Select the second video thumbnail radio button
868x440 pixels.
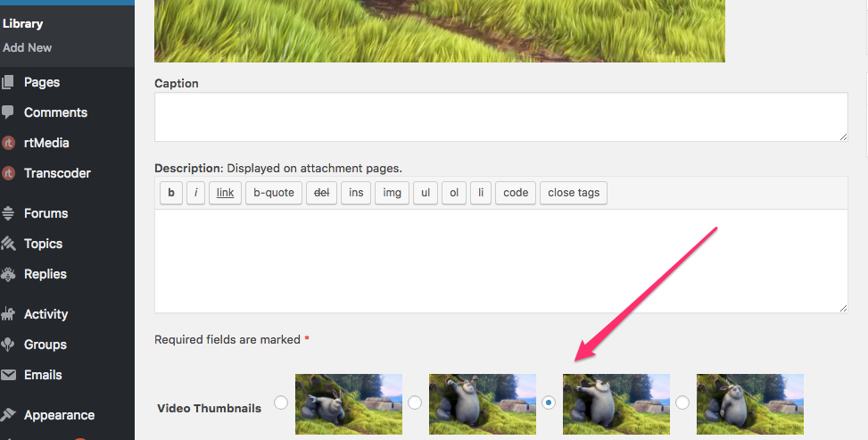415,403
